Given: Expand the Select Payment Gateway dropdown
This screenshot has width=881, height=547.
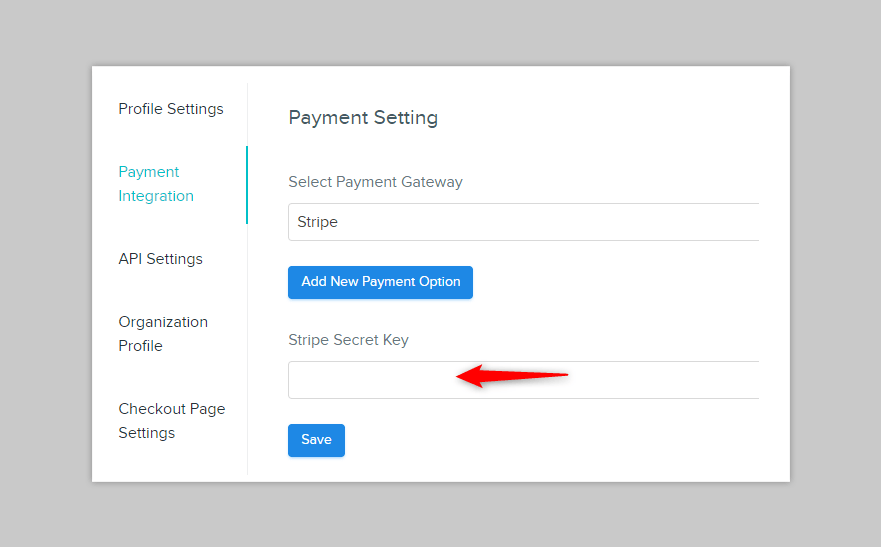Looking at the screenshot, I should (523, 222).
